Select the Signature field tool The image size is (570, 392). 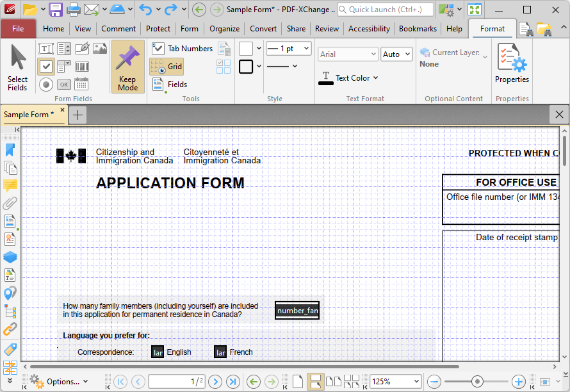click(82, 49)
